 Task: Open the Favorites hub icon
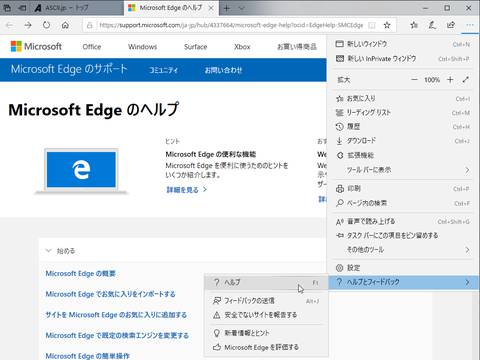click(x=414, y=25)
